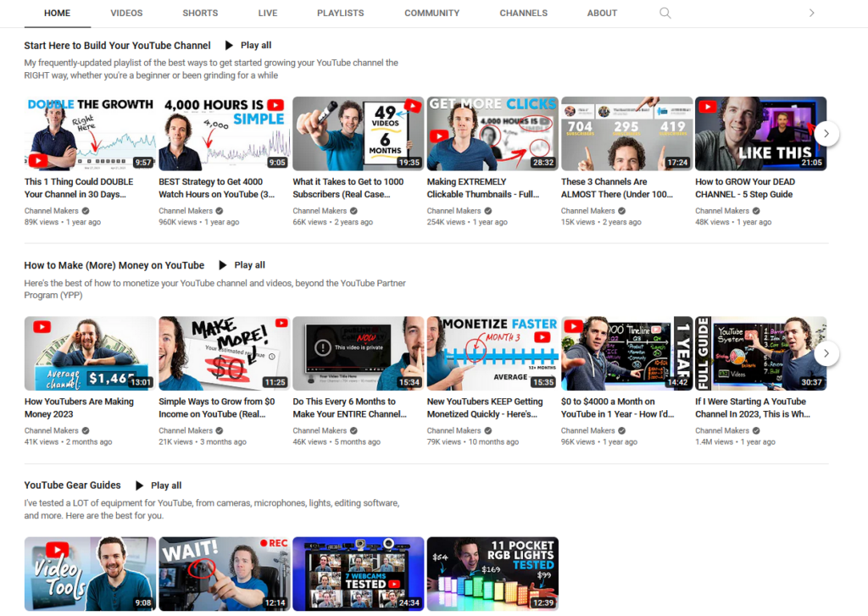Click verified badge under the Clickable Thumbnails video

[487, 210]
